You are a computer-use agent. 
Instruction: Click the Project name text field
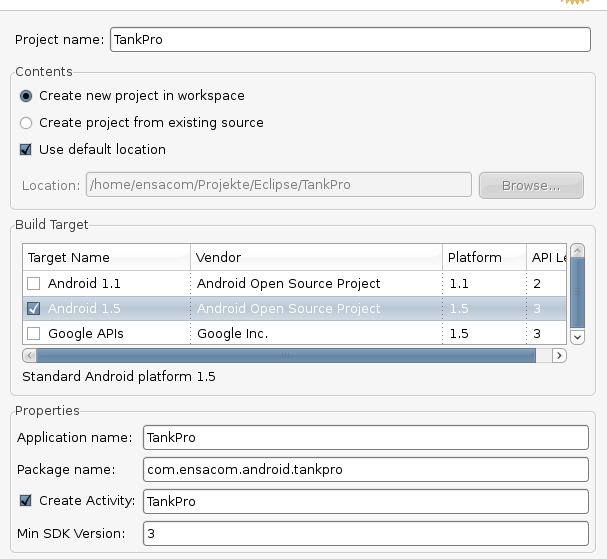tap(350, 40)
